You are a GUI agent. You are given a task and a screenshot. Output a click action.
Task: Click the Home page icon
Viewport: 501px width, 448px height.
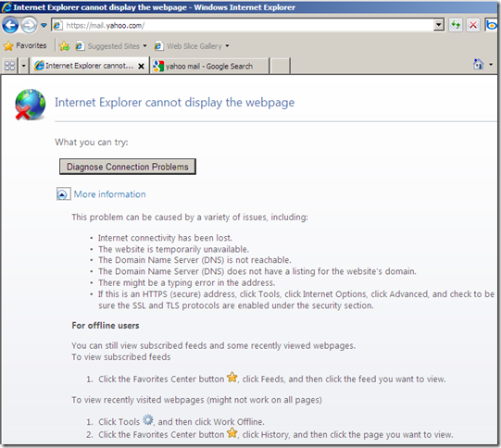tap(479, 64)
